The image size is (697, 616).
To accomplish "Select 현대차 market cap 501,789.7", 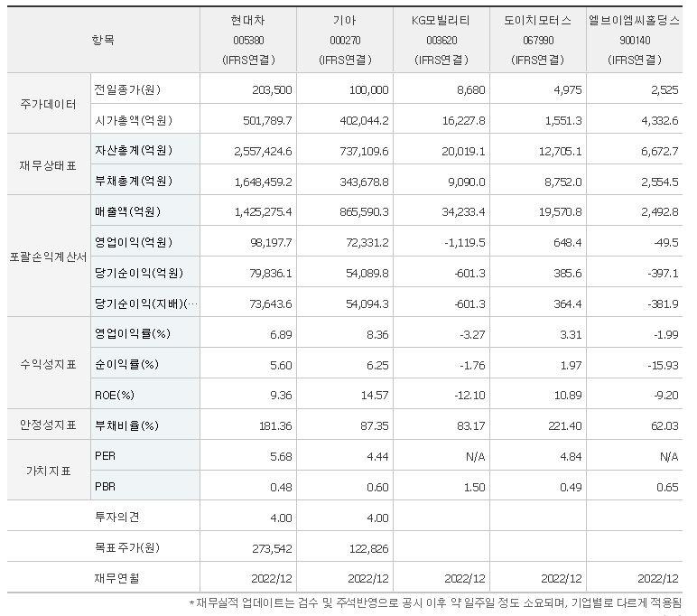I will (x=267, y=120).
